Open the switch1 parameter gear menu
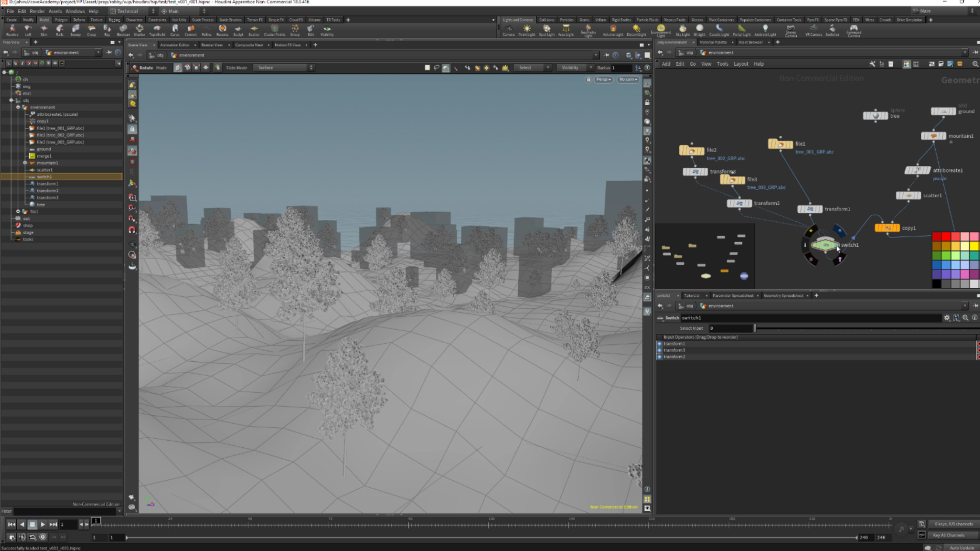 pos(947,317)
